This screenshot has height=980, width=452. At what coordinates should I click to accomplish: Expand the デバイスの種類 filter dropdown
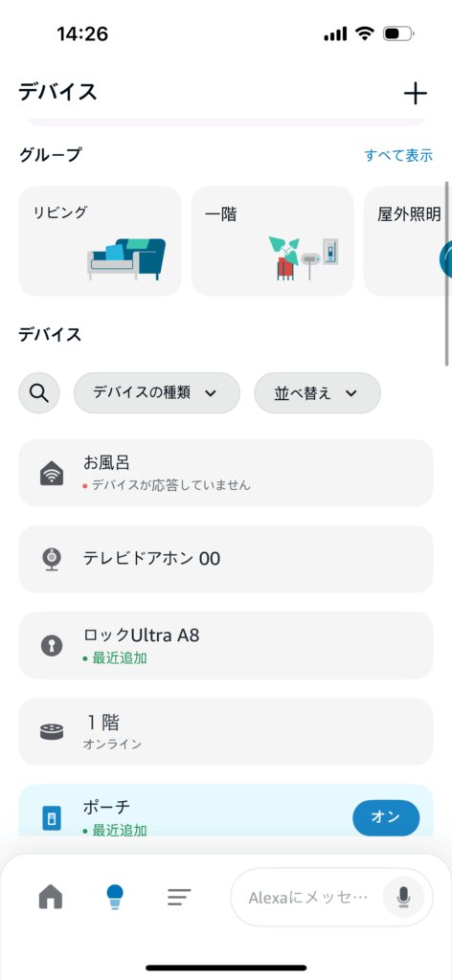tap(157, 392)
